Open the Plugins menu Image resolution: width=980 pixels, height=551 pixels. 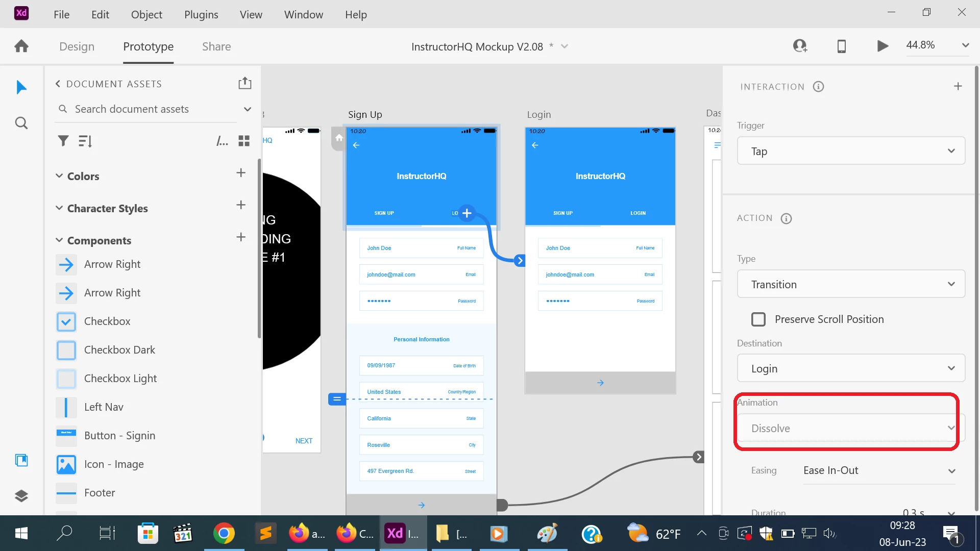(201, 14)
